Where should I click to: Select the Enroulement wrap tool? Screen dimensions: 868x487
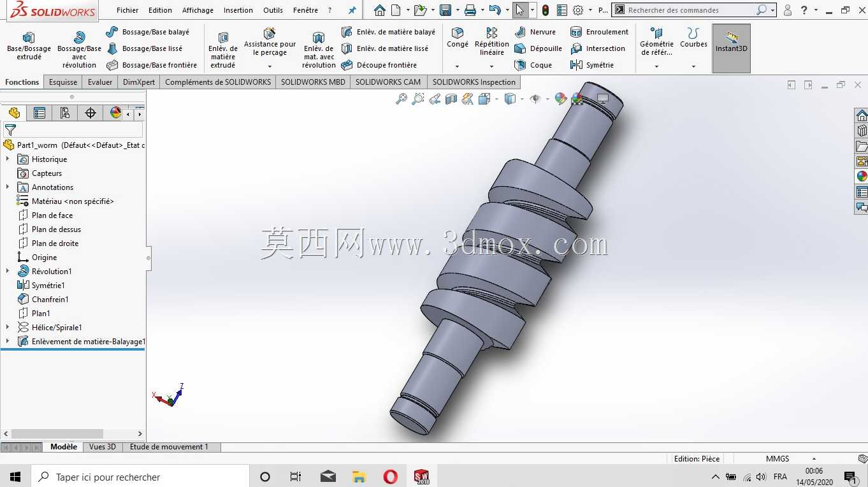click(x=599, y=32)
